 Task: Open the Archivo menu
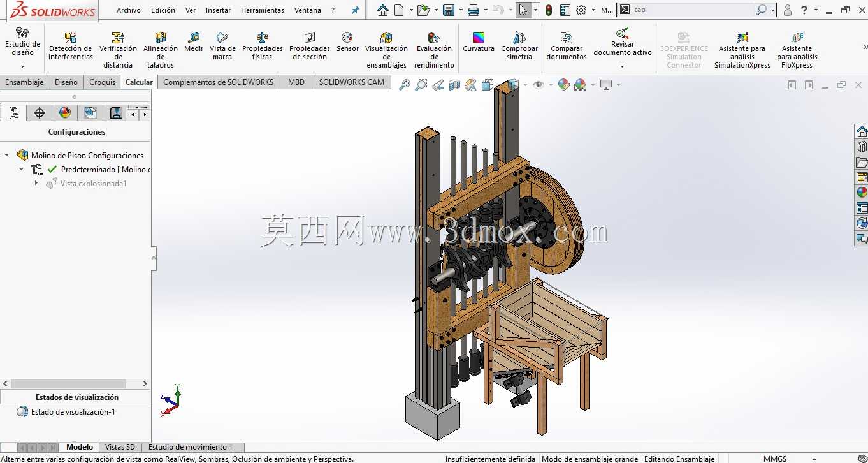(129, 10)
